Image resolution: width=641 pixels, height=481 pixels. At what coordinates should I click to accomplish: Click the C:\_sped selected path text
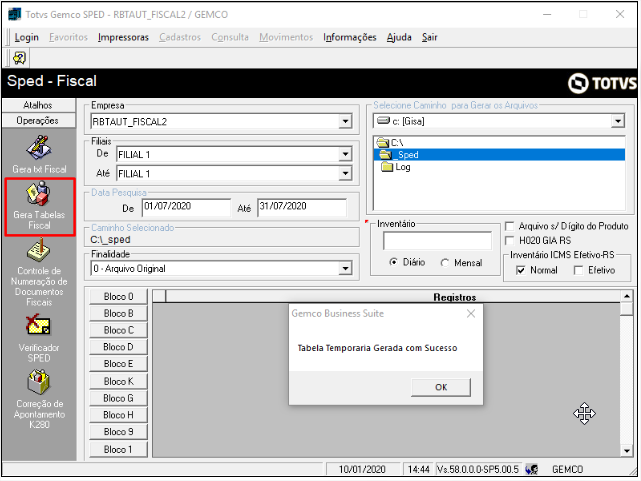pos(110,239)
